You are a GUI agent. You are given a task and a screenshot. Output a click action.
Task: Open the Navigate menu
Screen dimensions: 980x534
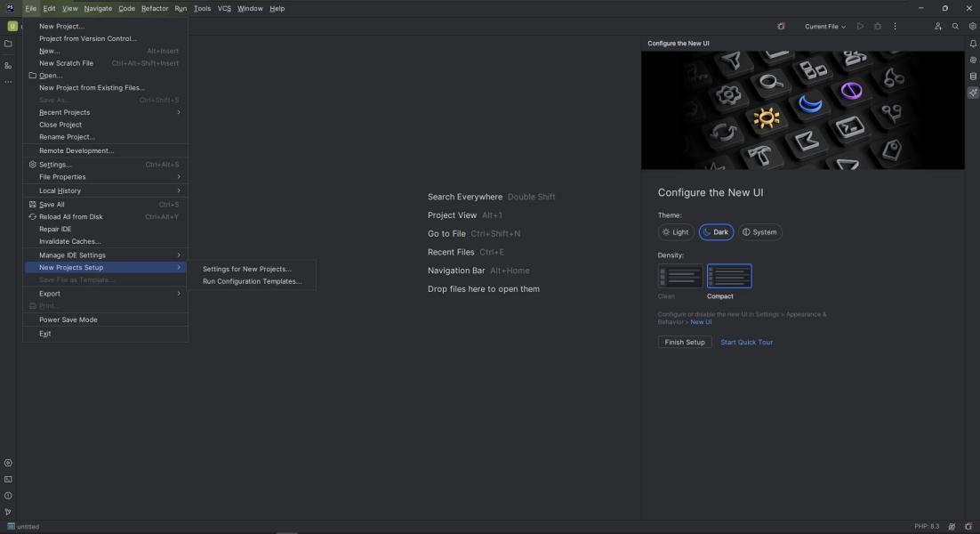(98, 8)
